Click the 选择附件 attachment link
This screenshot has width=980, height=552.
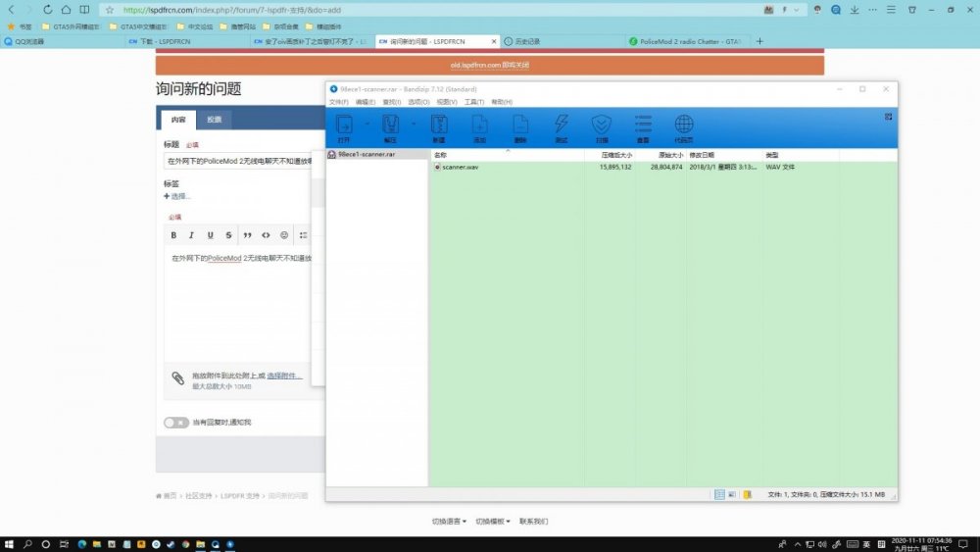click(x=284, y=376)
